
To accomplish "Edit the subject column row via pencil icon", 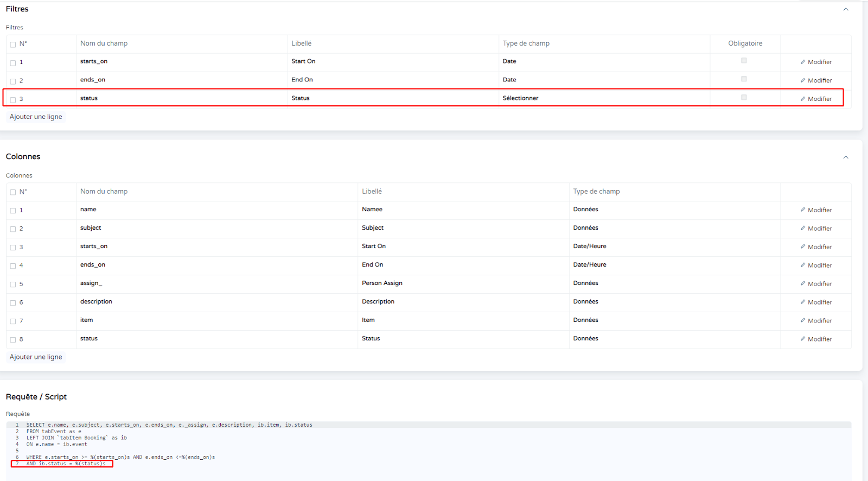I will [803, 228].
